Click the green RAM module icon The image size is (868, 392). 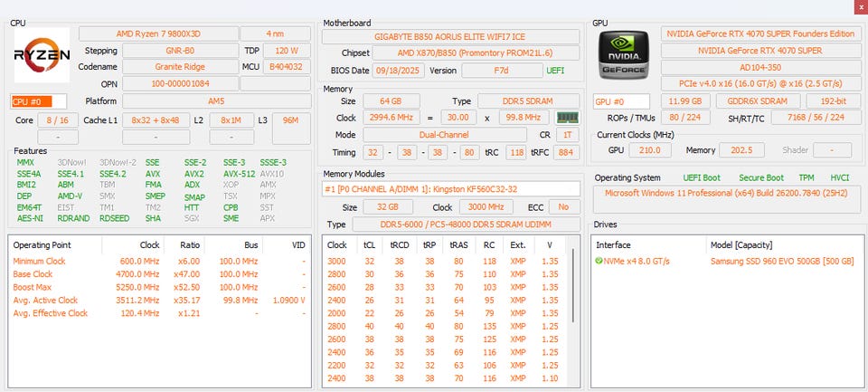[x=568, y=118]
